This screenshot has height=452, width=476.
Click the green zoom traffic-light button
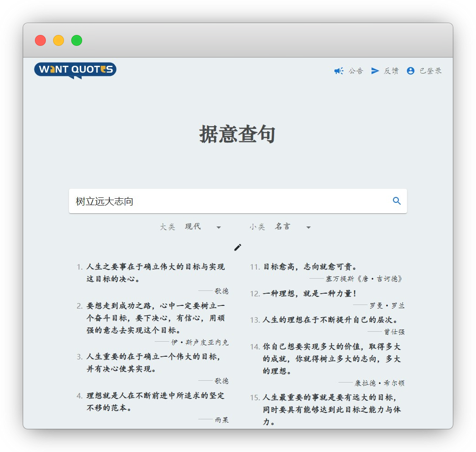(77, 40)
